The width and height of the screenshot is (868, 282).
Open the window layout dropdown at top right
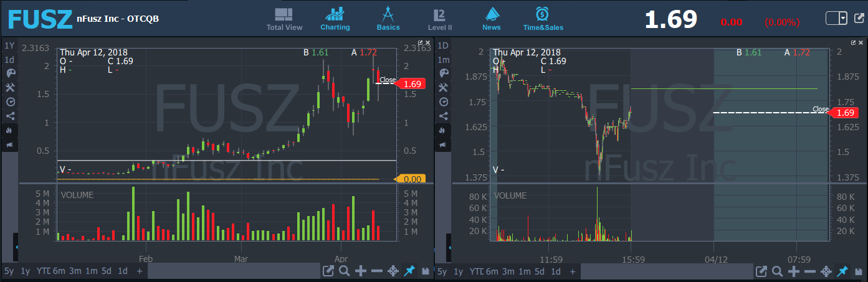(x=837, y=18)
